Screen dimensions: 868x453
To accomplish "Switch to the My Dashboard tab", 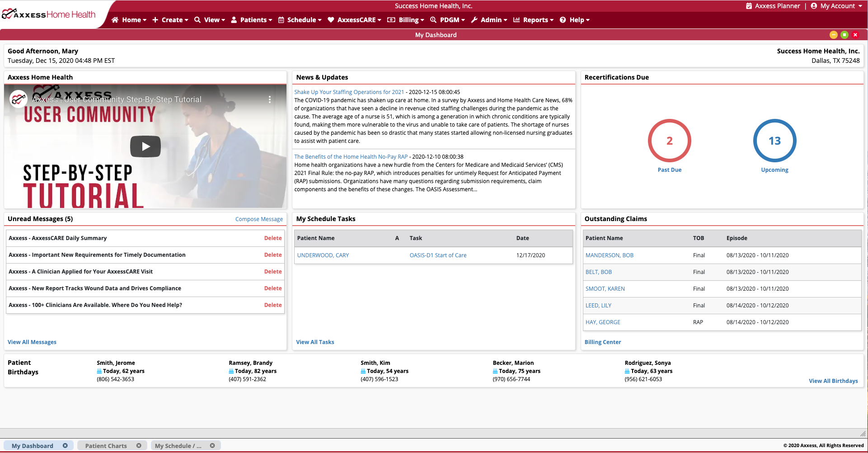I will [x=33, y=446].
